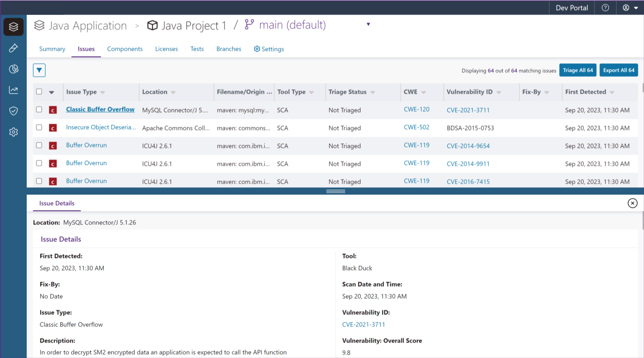644x358 pixels.
Task: Open the trend line chart sidebar icon
Action: pos(13,90)
